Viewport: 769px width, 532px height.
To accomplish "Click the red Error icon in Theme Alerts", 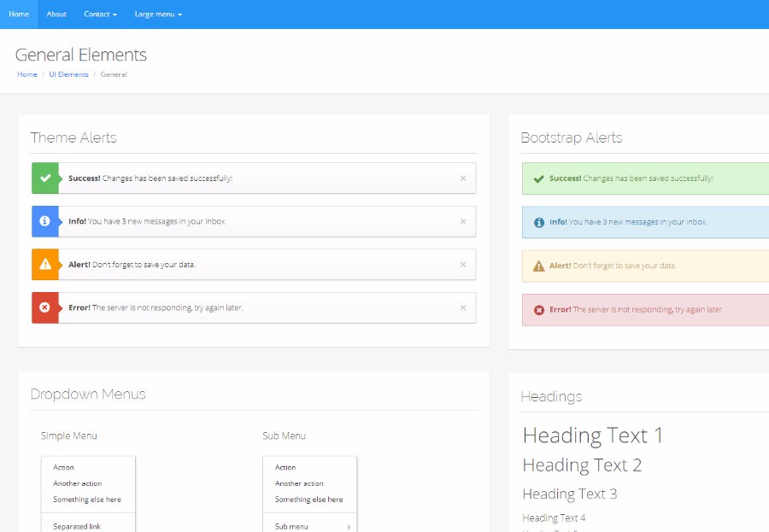I will (x=45, y=307).
